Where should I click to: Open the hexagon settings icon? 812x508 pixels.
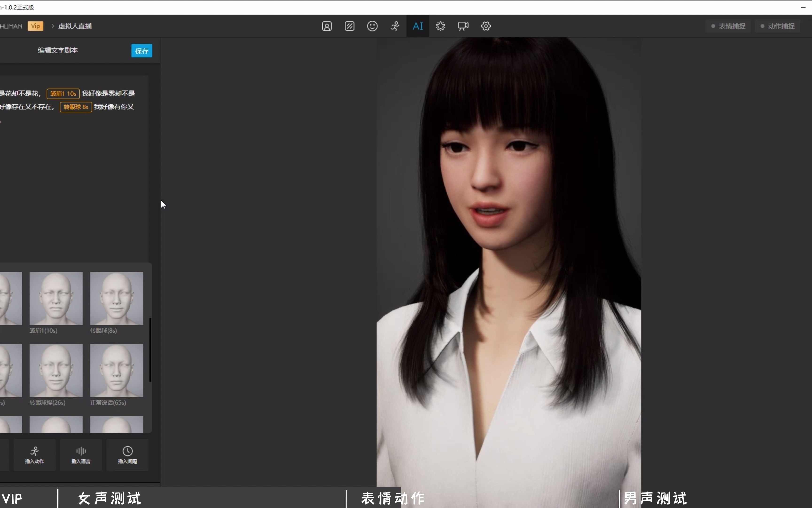(x=486, y=26)
